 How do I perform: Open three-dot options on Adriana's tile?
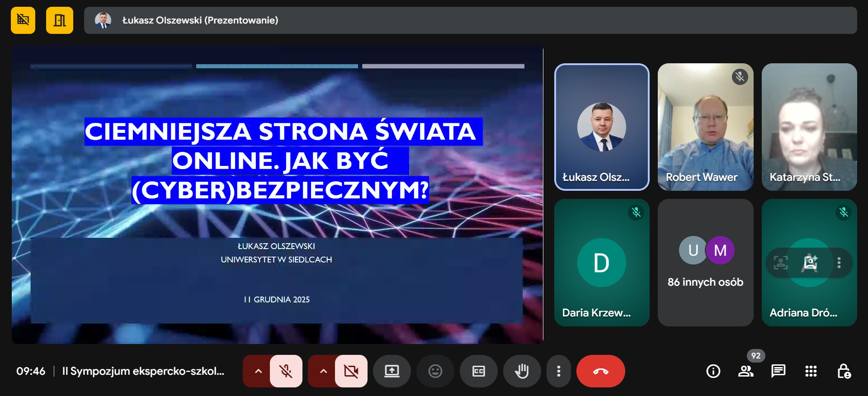point(839,263)
